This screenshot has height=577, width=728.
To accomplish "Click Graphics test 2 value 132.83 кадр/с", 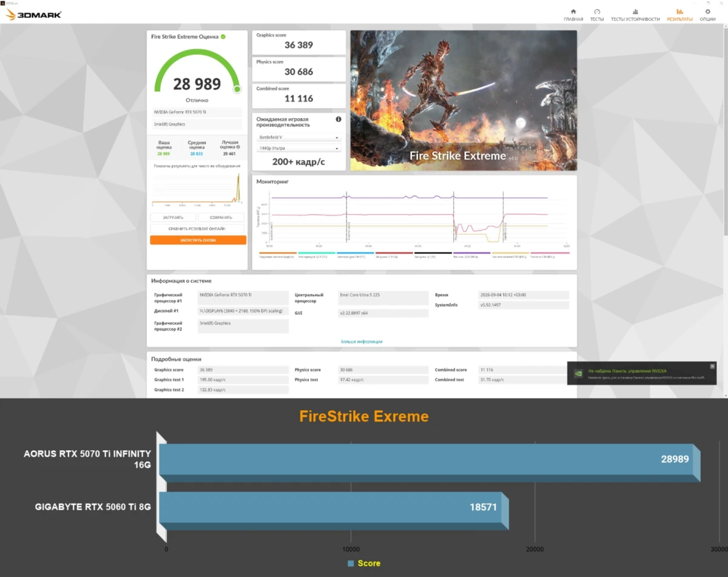I will pyautogui.click(x=243, y=390).
